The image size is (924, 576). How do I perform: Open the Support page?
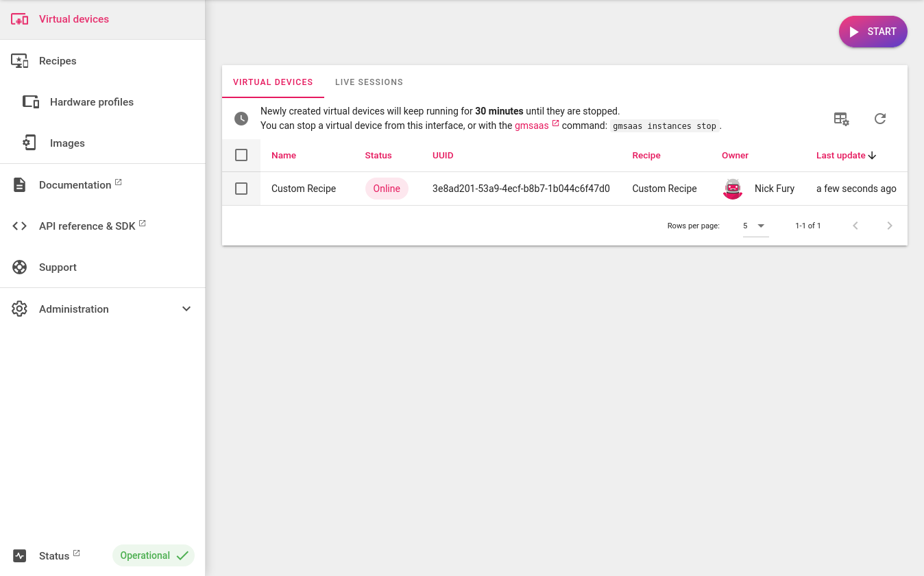pyautogui.click(x=103, y=267)
